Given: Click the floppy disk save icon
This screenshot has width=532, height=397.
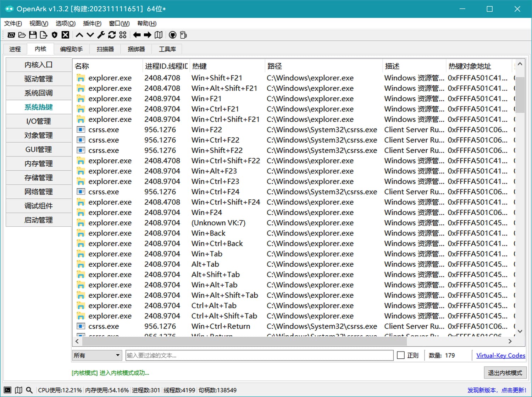Looking at the screenshot, I should click(33, 35).
